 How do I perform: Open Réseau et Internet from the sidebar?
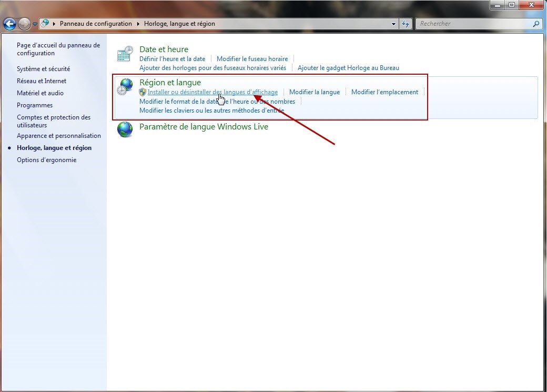[x=42, y=81]
